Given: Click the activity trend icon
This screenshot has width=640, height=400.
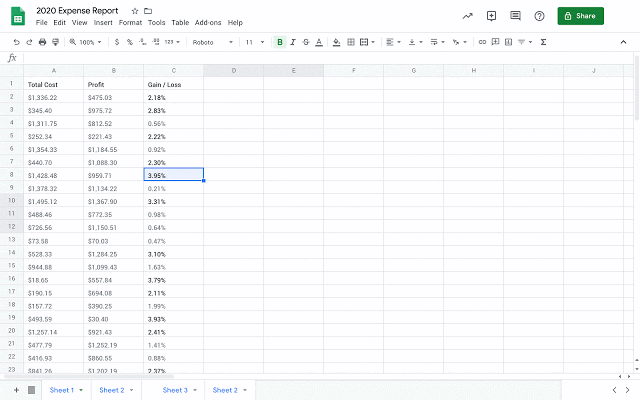Looking at the screenshot, I should (x=467, y=16).
